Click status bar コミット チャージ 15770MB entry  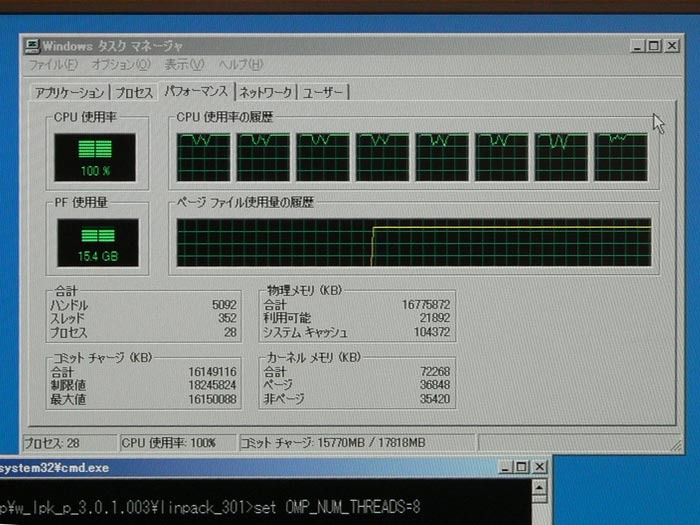pos(357,443)
